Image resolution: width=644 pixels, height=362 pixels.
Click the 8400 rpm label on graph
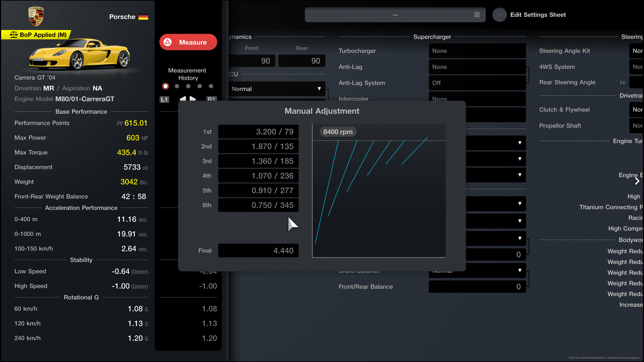pos(338,132)
